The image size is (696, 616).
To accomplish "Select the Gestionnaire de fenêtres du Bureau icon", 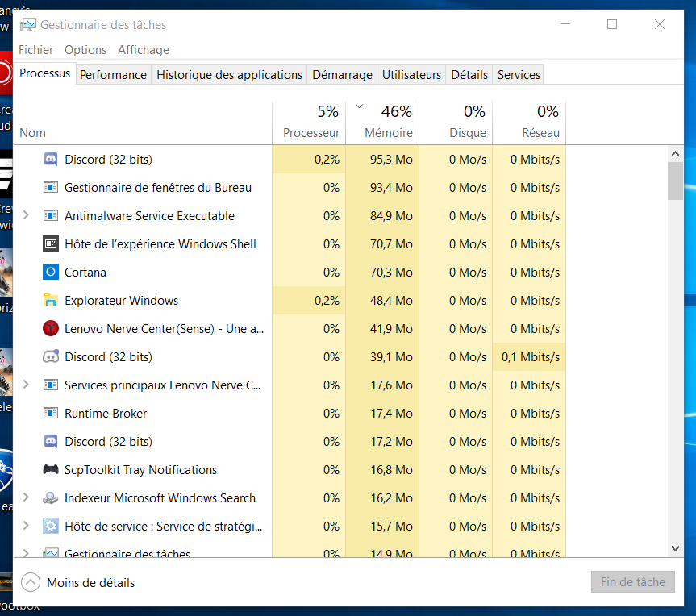I will [51, 188].
